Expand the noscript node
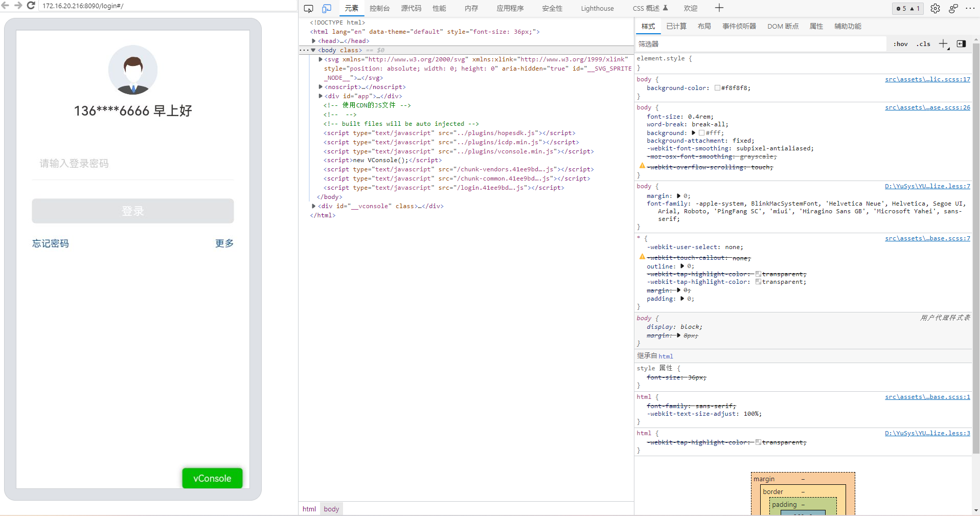Image resolution: width=980 pixels, height=516 pixels. pyautogui.click(x=320, y=87)
